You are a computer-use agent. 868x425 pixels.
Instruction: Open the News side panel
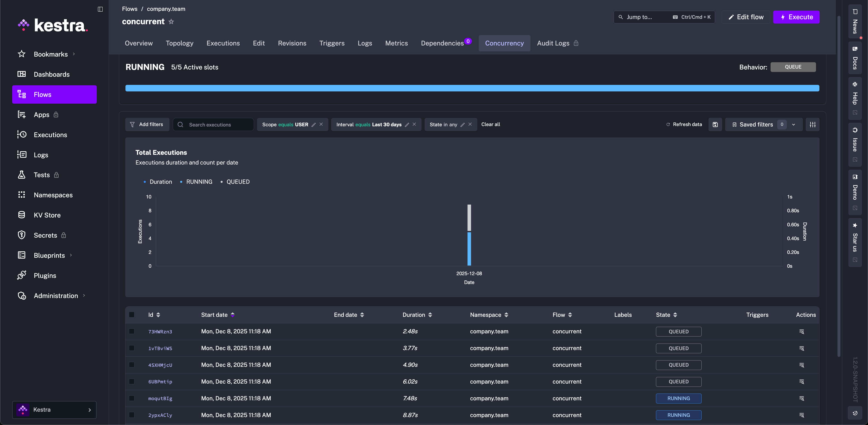point(855,22)
